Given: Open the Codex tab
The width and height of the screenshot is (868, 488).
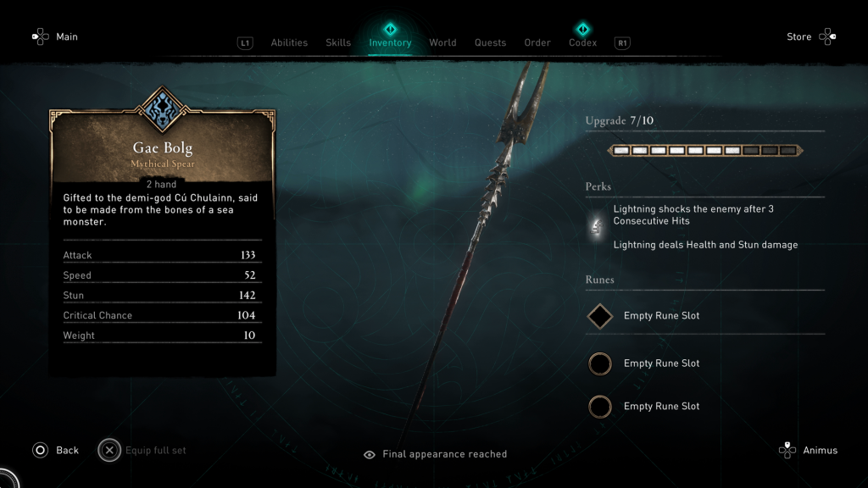Looking at the screenshot, I should (583, 42).
